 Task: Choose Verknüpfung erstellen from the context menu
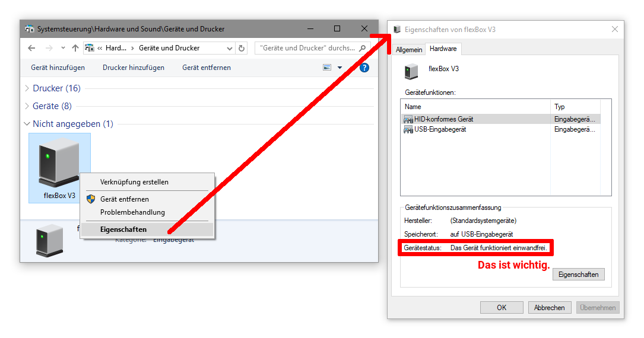pyautogui.click(x=134, y=182)
